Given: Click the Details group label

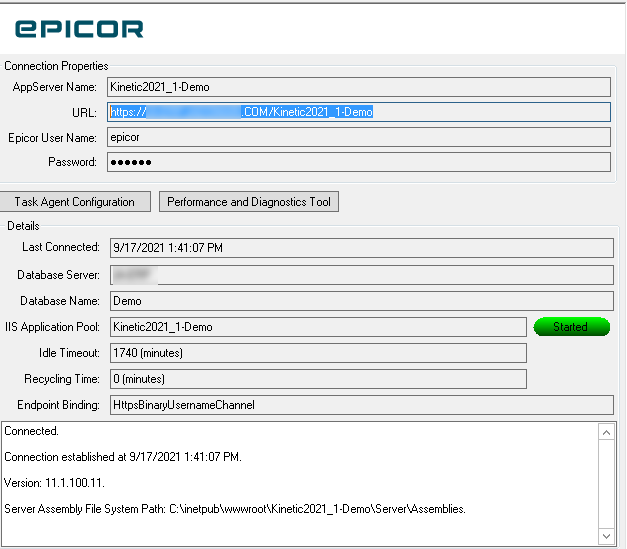Looking at the screenshot, I should (x=23, y=226).
